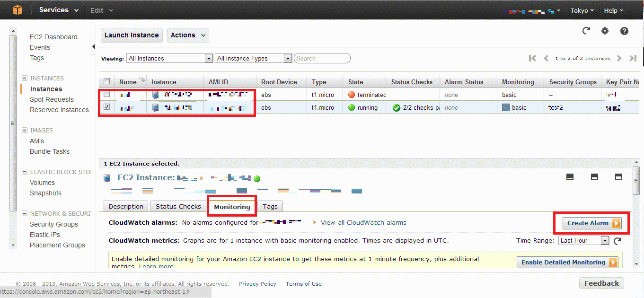Image resolution: width=644 pixels, height=298 pixels.
Task: Open the Time Range Last Hour dropdown
Action: [583, 240]
